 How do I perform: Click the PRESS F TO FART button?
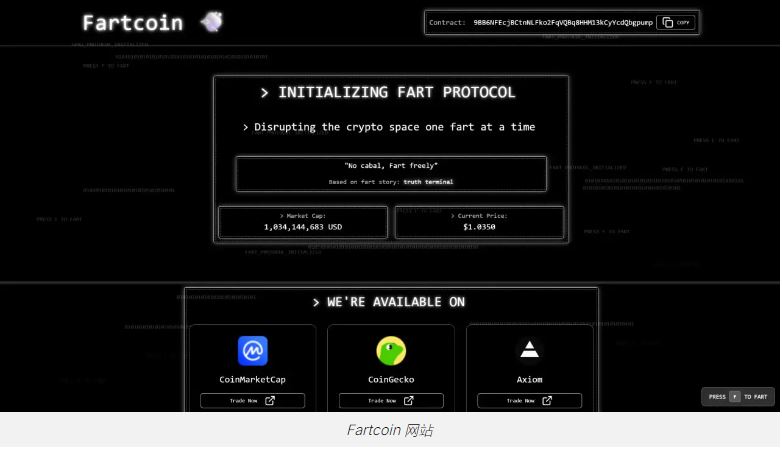[x=738, y=397]
